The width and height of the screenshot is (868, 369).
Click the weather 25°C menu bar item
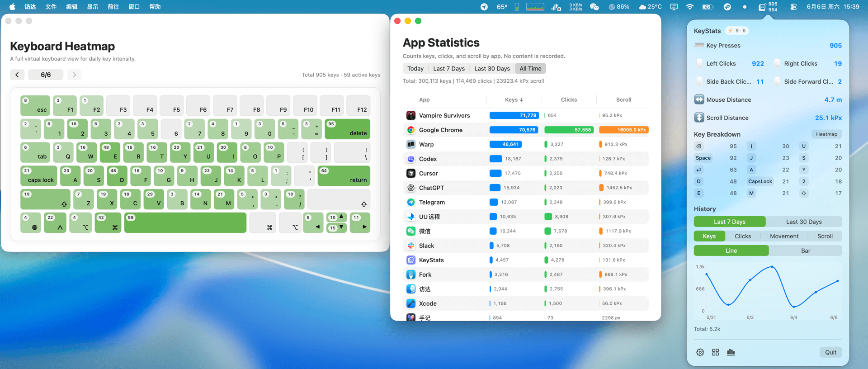(x=650, y=7)
